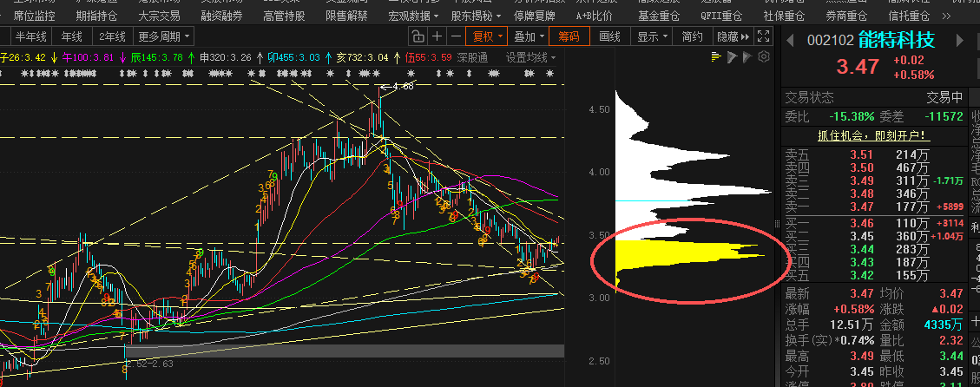The image size is (980, 387).
Task: Click 午100:3.81 moving average label
Action: coord(88,57)
